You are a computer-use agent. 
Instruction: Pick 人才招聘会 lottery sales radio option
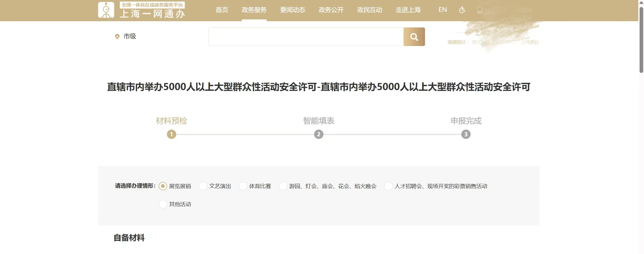tap(388, 186)
